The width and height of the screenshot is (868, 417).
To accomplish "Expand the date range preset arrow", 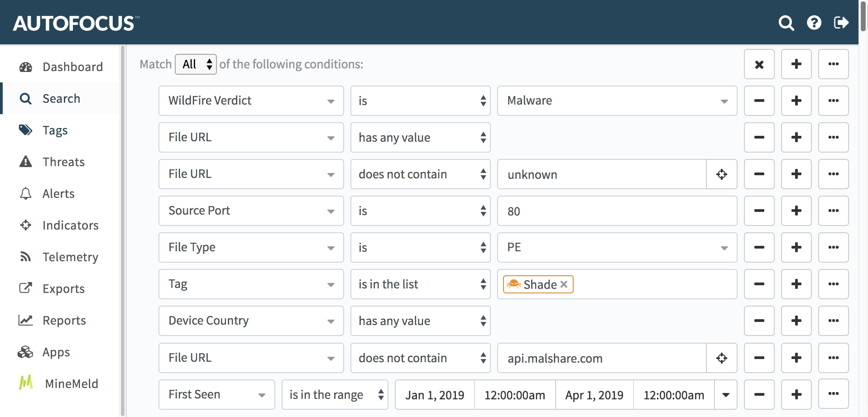I will [x=726, y=395].
